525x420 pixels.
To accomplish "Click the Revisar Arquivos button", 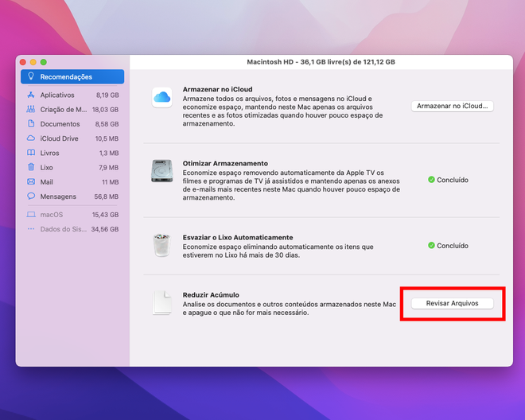I will pos(452,303).
